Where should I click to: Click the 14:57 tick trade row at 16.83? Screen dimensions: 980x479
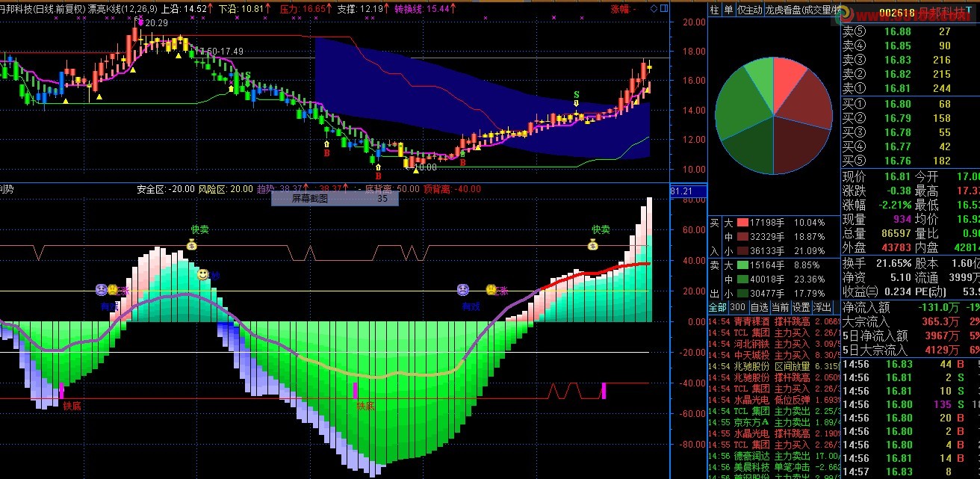(x=911, y=472)
